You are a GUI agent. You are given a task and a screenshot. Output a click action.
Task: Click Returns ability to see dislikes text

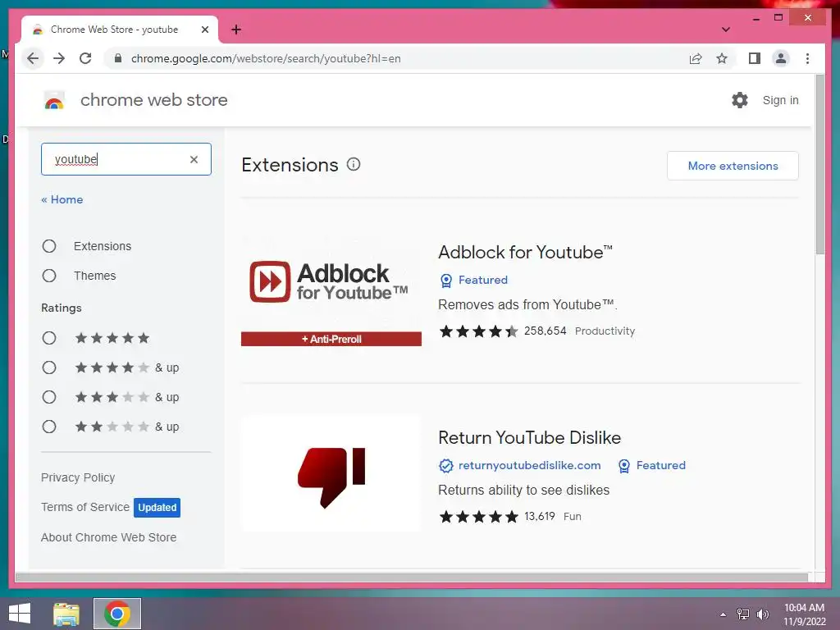[x=523, y=491]
